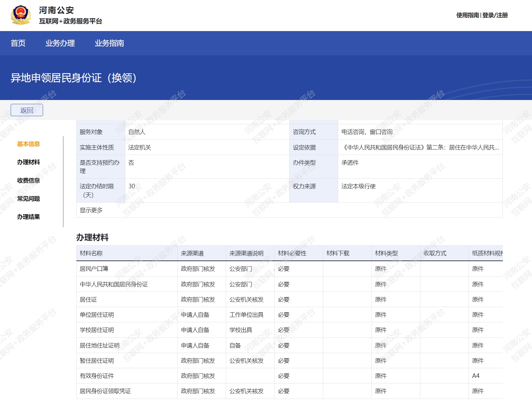
Task: Jump to 办理材料 section in sidebar
Action: click(28, 162)
